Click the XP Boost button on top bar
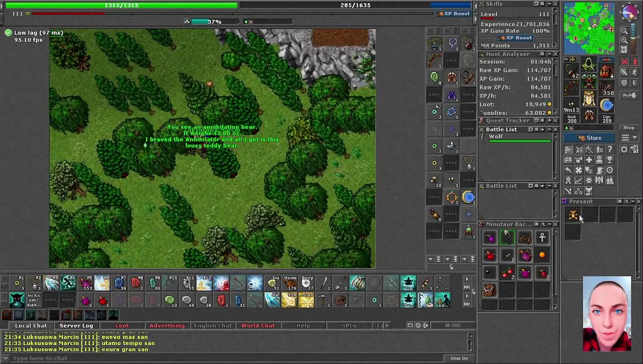This screenshot has width=643, height=364. [x=453, y=14]
